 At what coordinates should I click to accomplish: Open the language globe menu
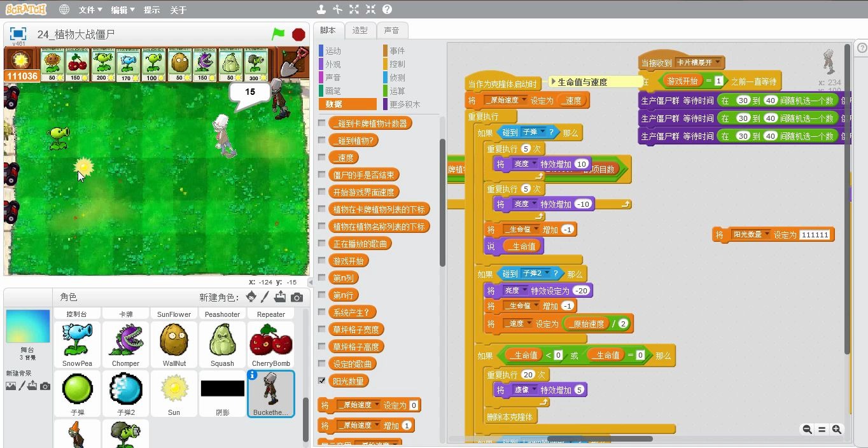tap(64, 10)
